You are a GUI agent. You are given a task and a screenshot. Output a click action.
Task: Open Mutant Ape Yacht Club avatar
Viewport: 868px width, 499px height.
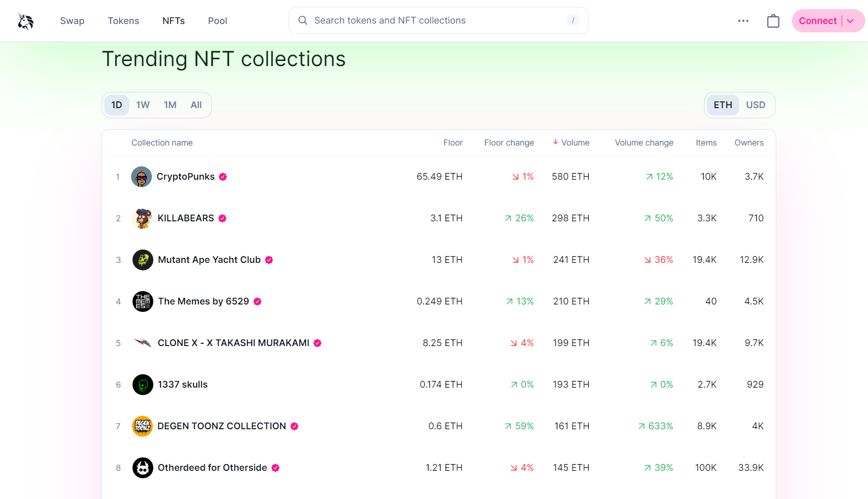[143, 260]
